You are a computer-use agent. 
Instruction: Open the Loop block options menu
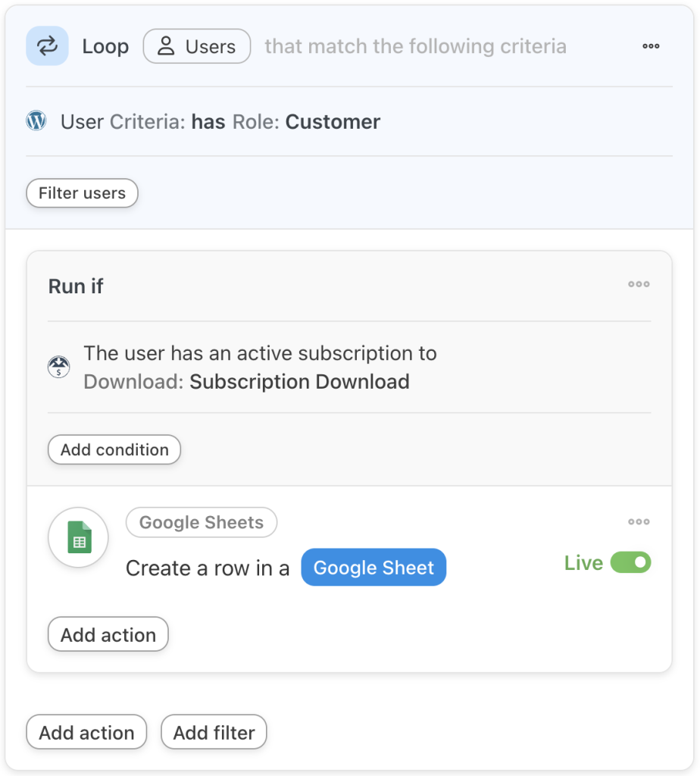click(x=650, y=46)
